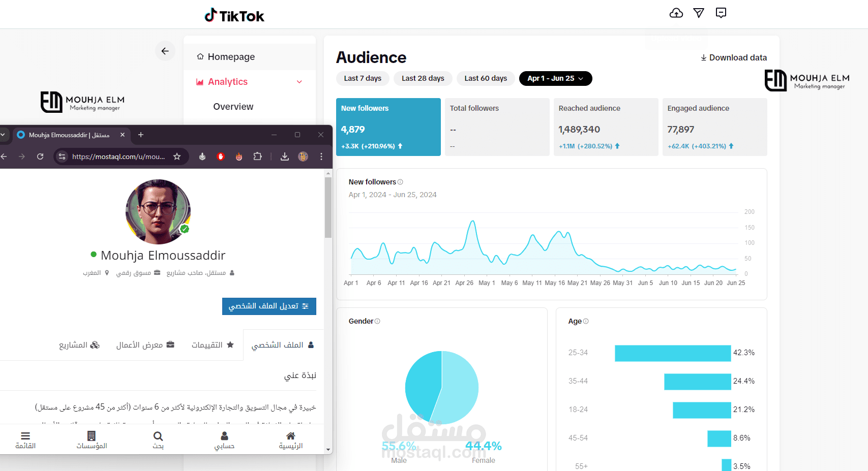Click the cloud upload icon in top bar
The image size is (868, 471).
click(x=676, y=13)
